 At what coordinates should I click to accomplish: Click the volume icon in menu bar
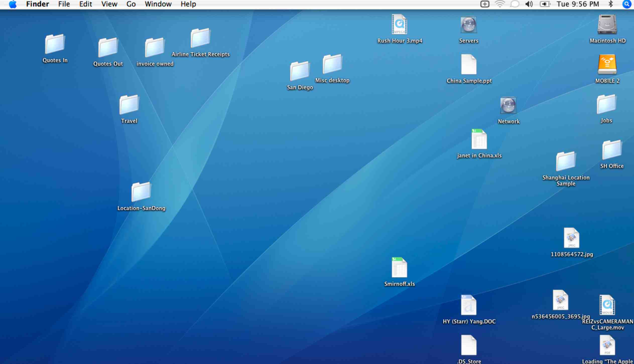(529, 4)
